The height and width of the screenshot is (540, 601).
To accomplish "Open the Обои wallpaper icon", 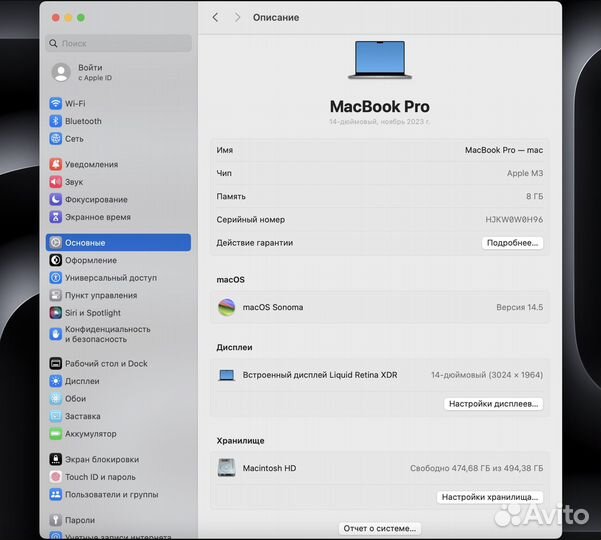I will pos(56,399).
